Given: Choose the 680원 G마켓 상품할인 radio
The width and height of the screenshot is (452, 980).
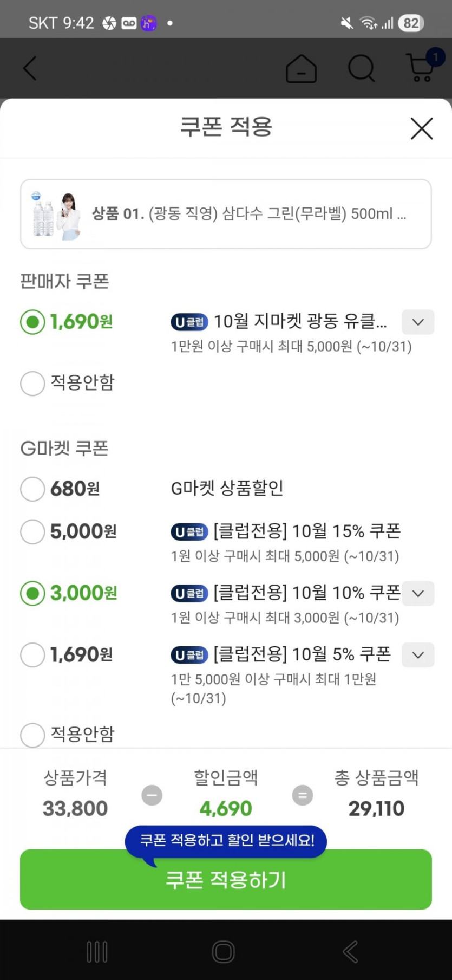Looking at the screenshot, I should (x=32, y=489).
